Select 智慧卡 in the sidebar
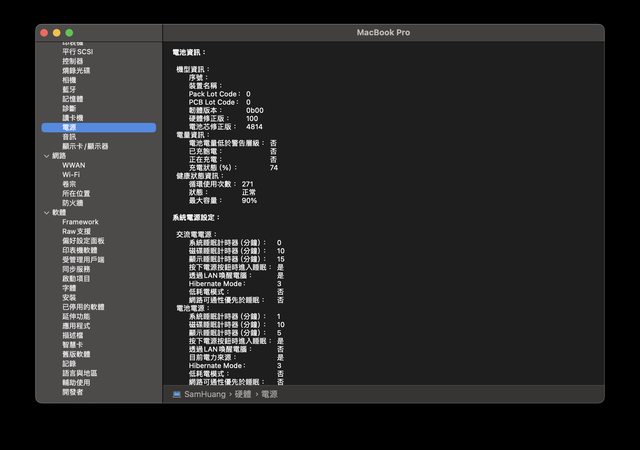Screen dimensions: 640x450 tap(73, 345)
